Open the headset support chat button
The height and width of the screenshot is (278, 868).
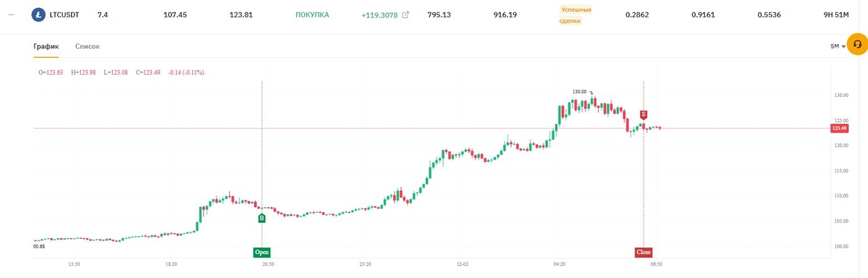click(857, 45)
